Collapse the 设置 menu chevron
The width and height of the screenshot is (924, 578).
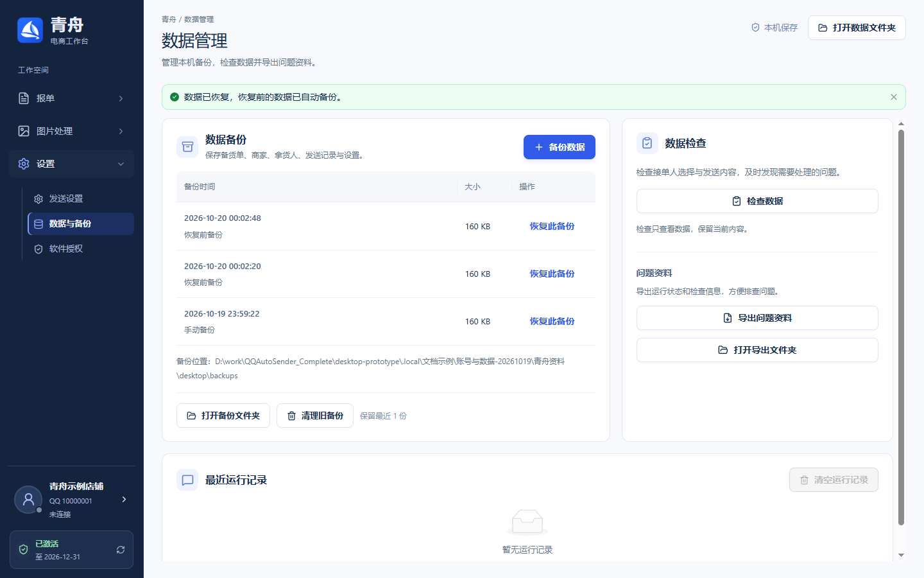[x=121, y=164]
